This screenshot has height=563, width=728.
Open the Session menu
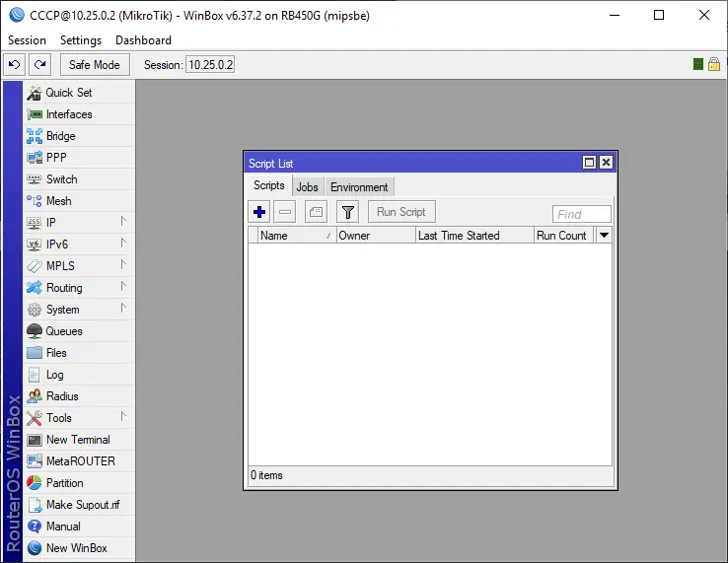point(27,40)
